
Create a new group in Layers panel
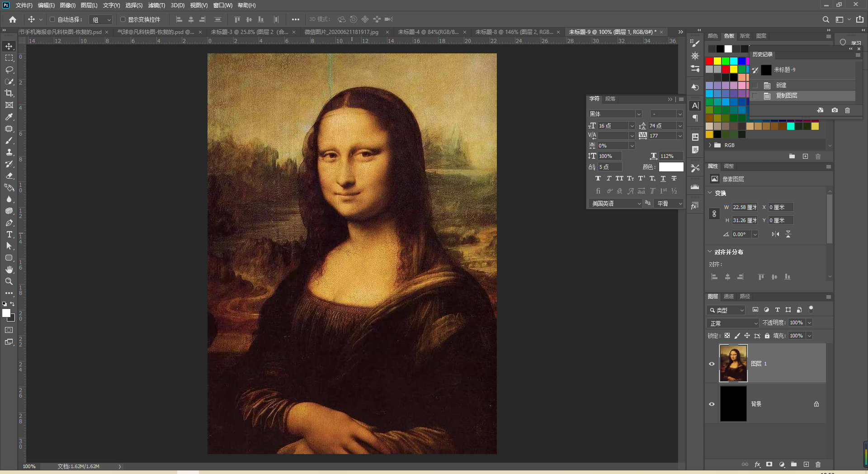coord(794,465)
